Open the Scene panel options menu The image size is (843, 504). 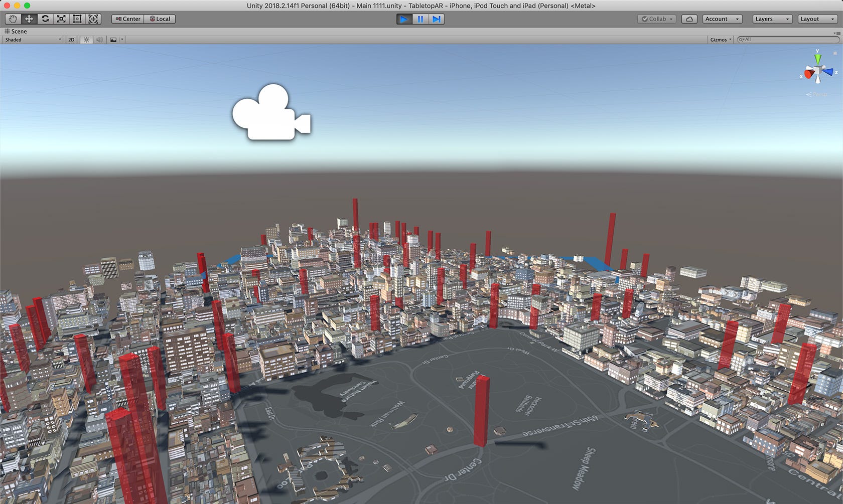(837, 33)
